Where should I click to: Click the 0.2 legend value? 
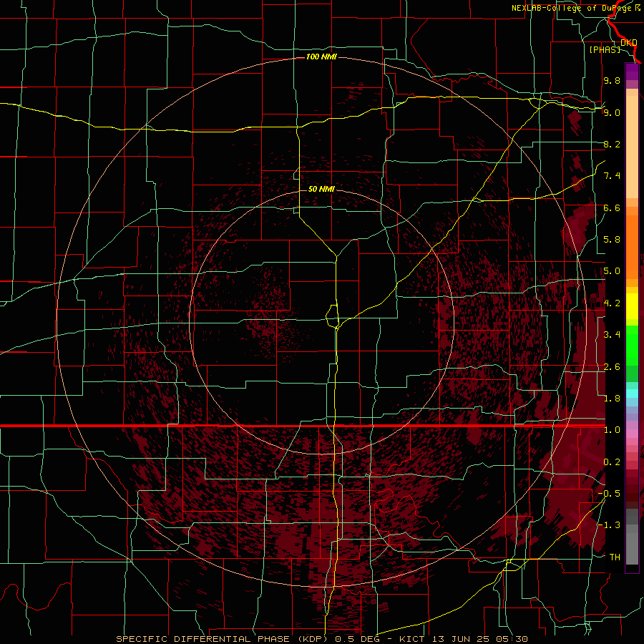[x=612, y=462]
